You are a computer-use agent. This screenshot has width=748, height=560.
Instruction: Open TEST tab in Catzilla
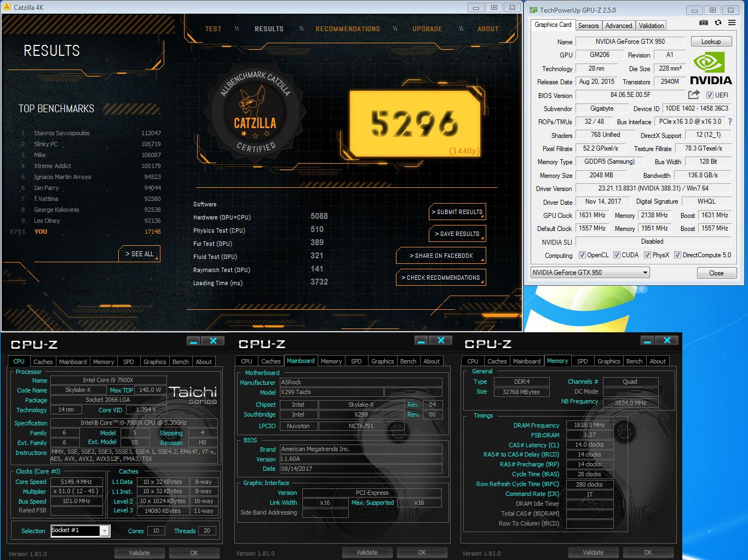[213, 29]
